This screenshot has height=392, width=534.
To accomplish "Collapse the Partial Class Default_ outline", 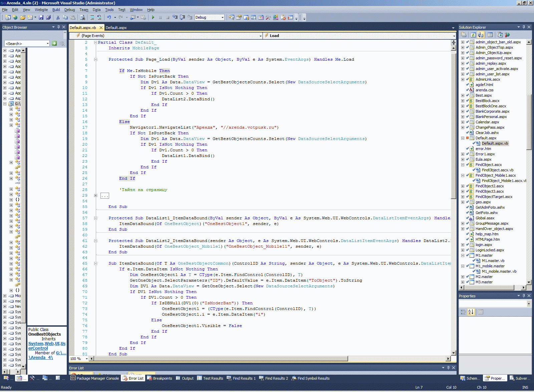I will click(95, 43).
